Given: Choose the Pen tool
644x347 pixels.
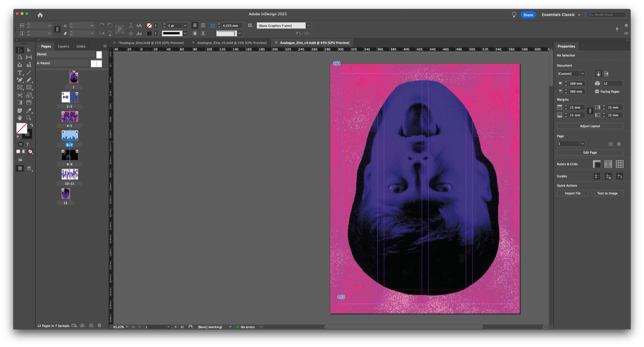Looking at the screenshot, I should pos(20,80).
